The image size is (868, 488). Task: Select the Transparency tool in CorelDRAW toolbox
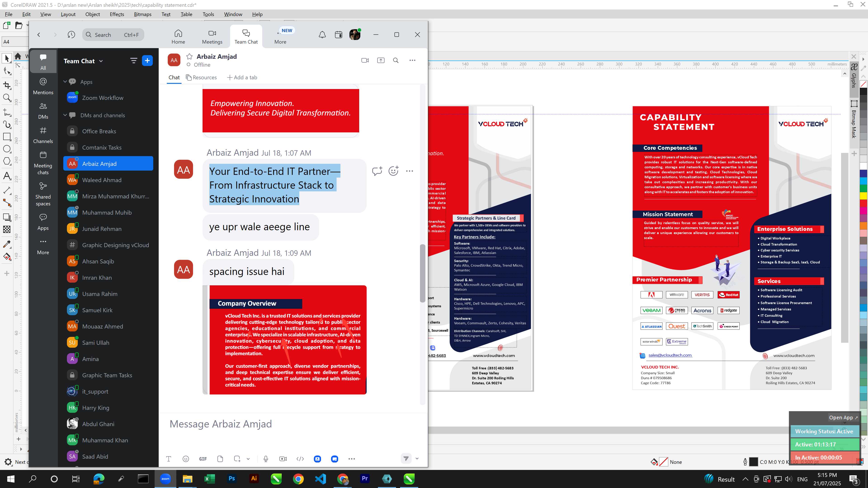click(x=7, y=229)
